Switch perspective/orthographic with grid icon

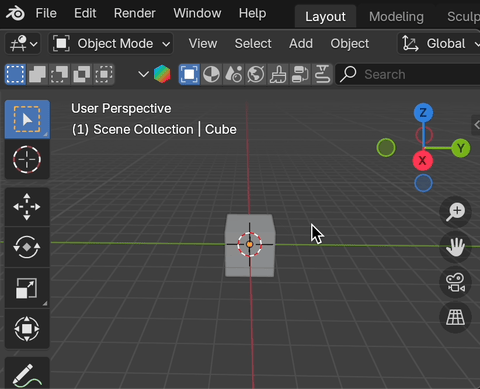pyautogui.click(x=455, y=317)
